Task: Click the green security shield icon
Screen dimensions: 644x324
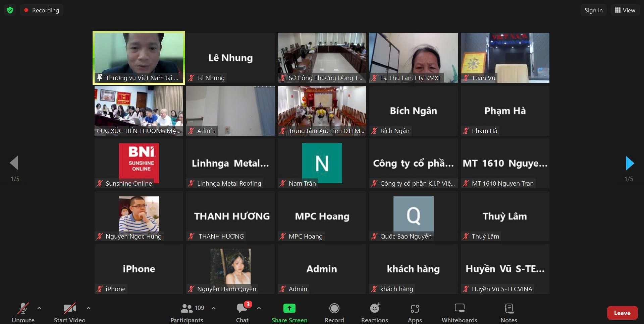Action: (10, 10)
